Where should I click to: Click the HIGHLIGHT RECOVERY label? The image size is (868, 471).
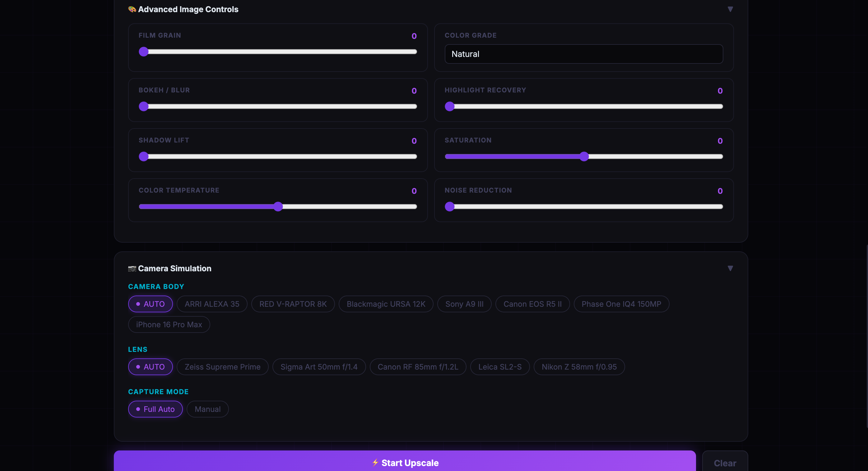point(485,90)
